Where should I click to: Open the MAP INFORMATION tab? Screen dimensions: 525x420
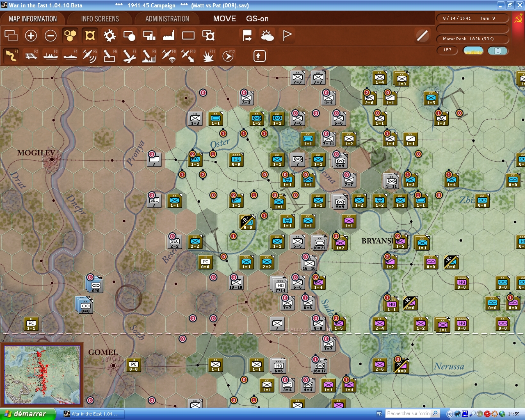(33, 19)
